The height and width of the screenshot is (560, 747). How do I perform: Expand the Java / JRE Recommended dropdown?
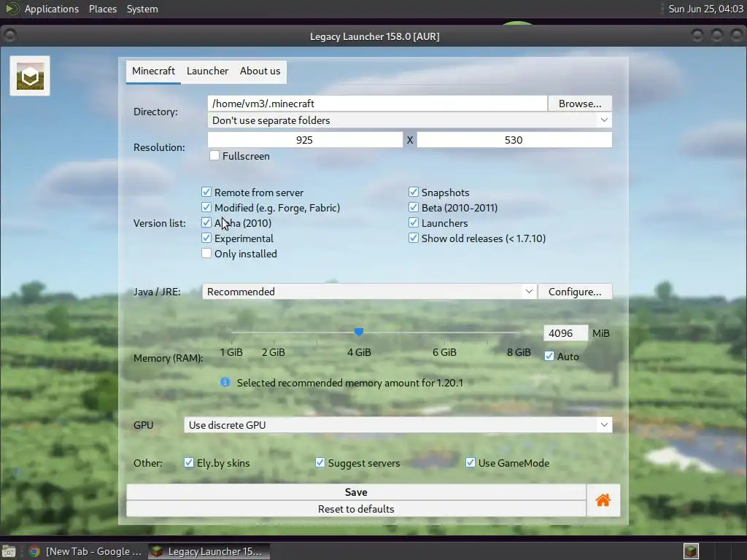pos(369,292)
